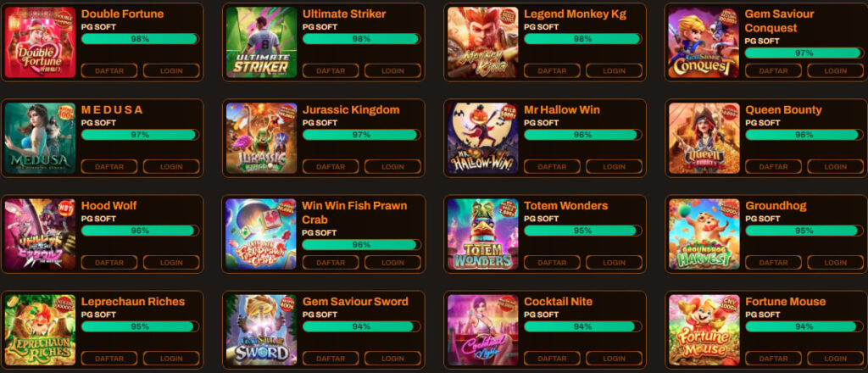Select the Totem Wonders game artwork
Image resolution: width=868 pixels, height=373 pixels.
tap(482, 234)
